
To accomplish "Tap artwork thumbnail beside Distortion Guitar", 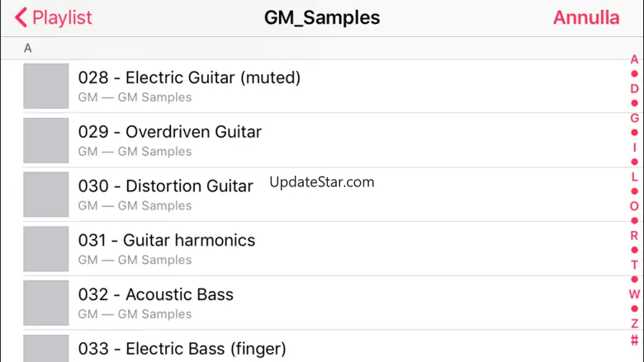I will [46, 195].
